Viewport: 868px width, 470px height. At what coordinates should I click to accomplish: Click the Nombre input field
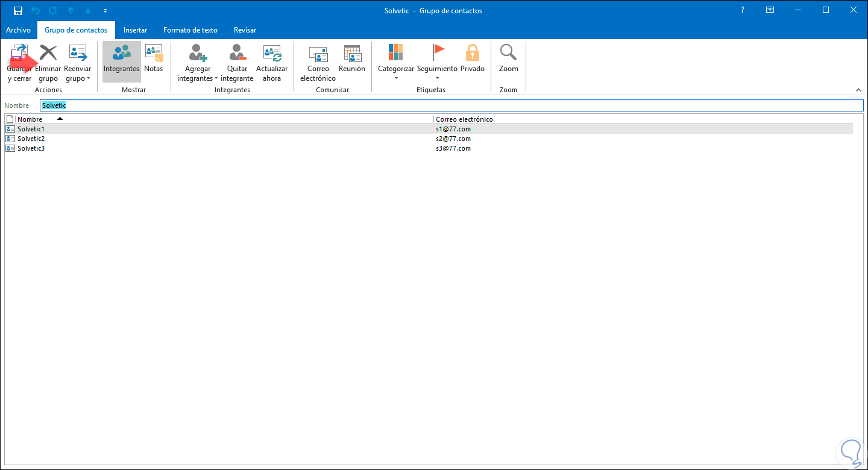pyautogui.click(x=451, y=105)
